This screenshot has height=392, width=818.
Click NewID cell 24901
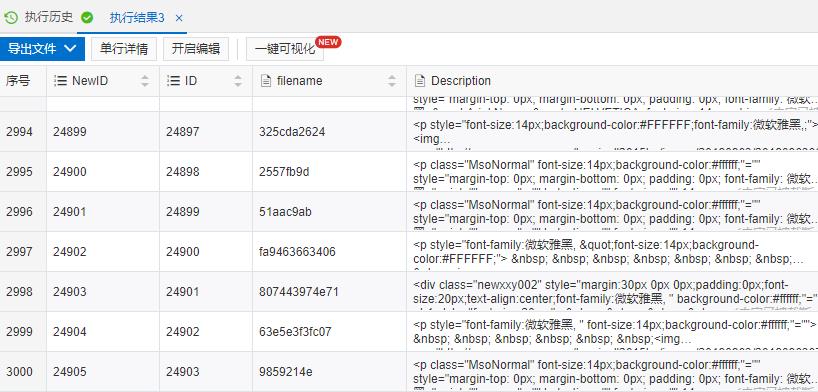103,211
